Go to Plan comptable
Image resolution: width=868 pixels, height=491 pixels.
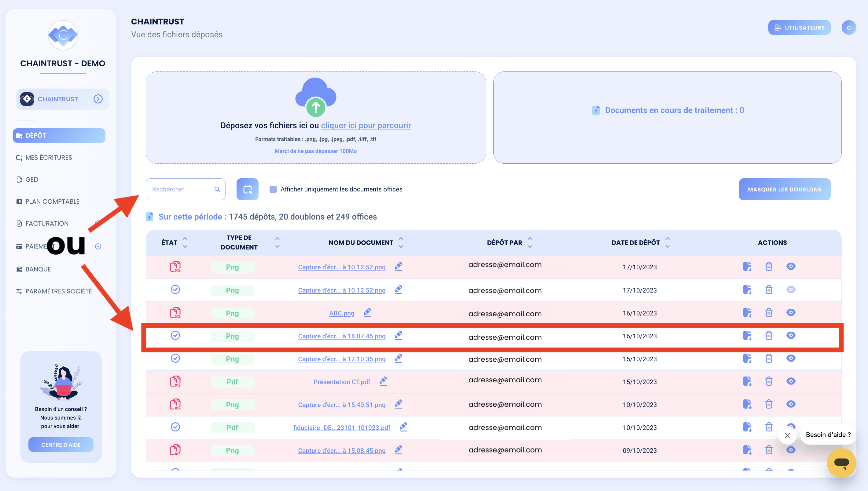click(48, 201)
